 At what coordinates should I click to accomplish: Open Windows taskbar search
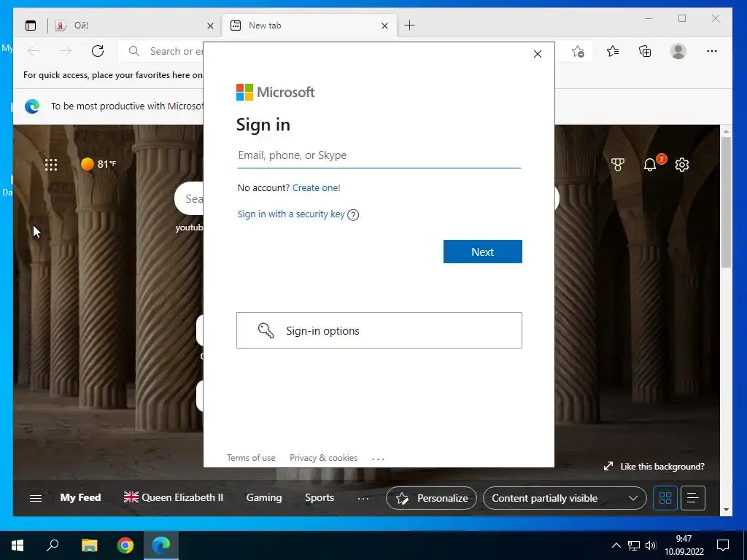(x=53, y=545)
